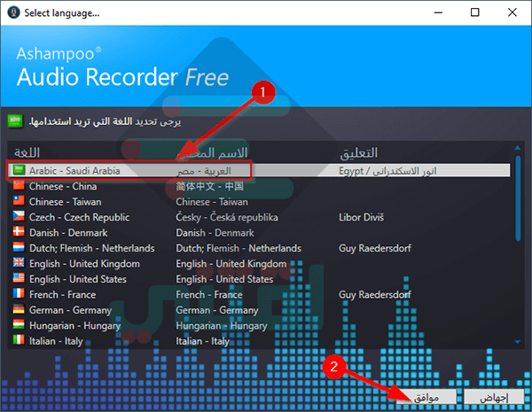This screenshot has width=532, height=412.
Task: Close the Select language window
Action: (x=512, y=12)
